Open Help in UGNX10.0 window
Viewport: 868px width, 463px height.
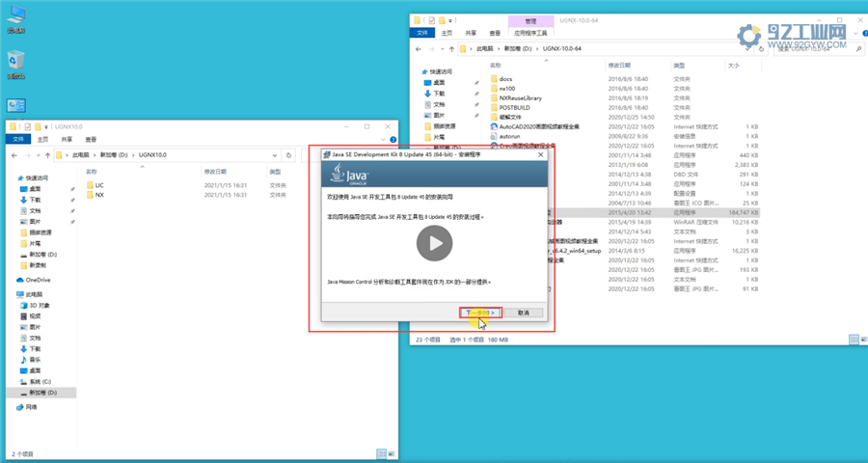(x=393, y=140)
